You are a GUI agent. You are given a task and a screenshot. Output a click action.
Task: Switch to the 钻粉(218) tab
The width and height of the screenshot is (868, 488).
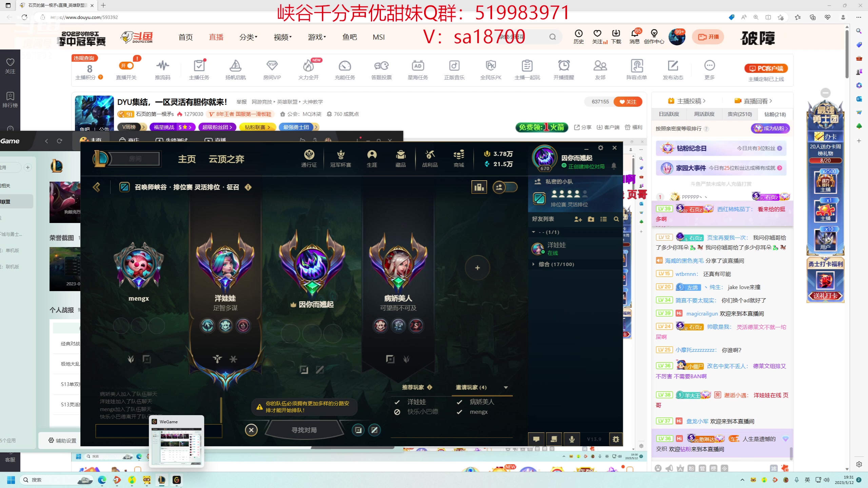pos(775,114)
